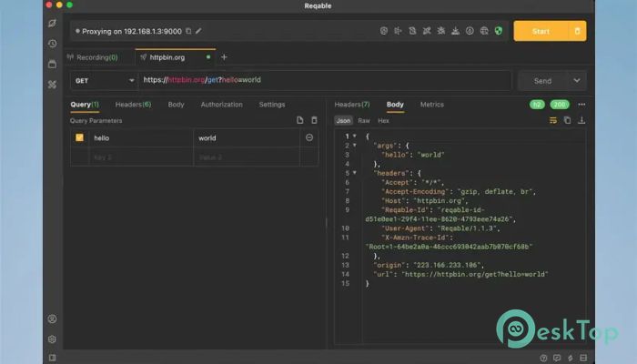Click the empty Value 2 field
637x364 pixels.
pyautogui.click(x=247, y=157)
